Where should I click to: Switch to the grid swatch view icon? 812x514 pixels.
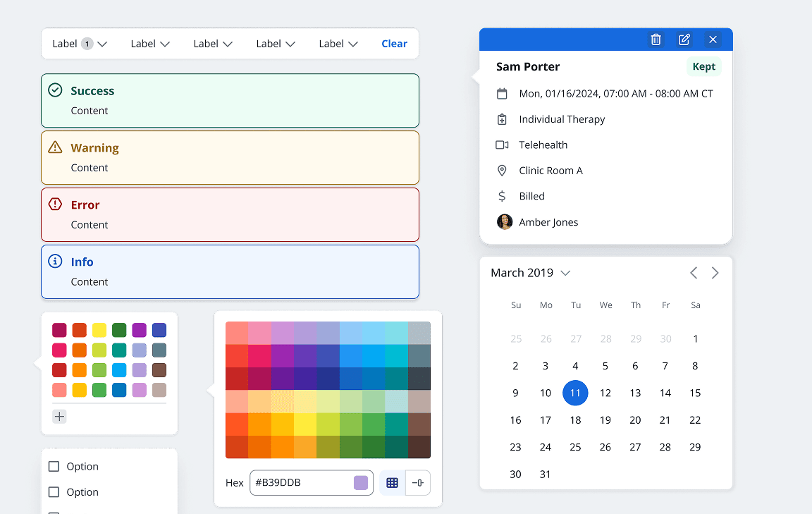tap(392, 482)
